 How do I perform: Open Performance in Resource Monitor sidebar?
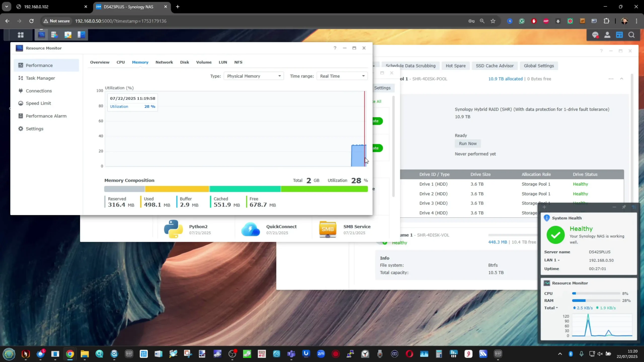pyautogui.click(x=46, y=65)
